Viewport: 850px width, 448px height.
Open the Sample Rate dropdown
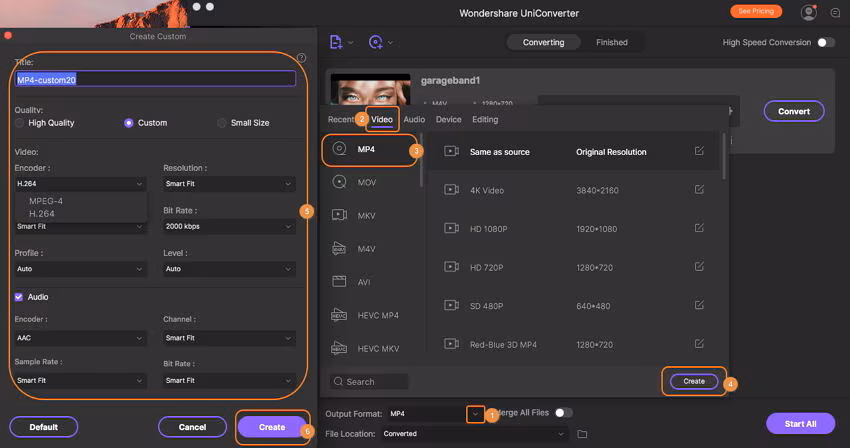point(80,381)
